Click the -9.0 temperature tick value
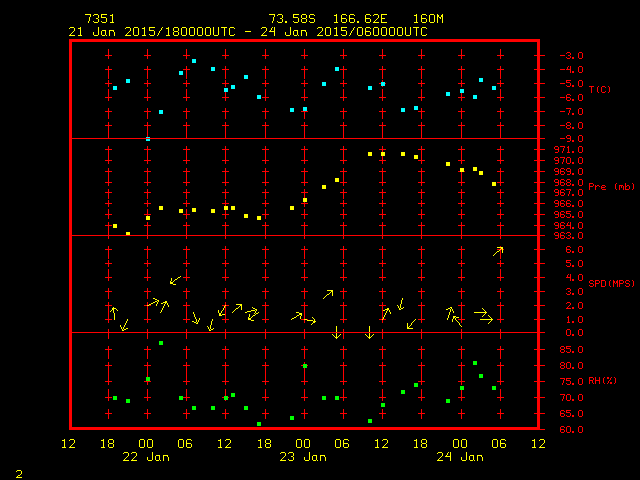640x480 pixels. pyautogui.click(x=571, y=139)
